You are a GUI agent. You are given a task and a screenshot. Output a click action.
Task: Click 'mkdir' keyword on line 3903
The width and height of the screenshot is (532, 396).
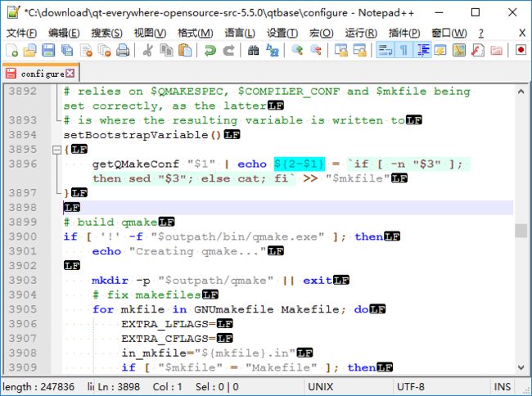click(110, 281)
